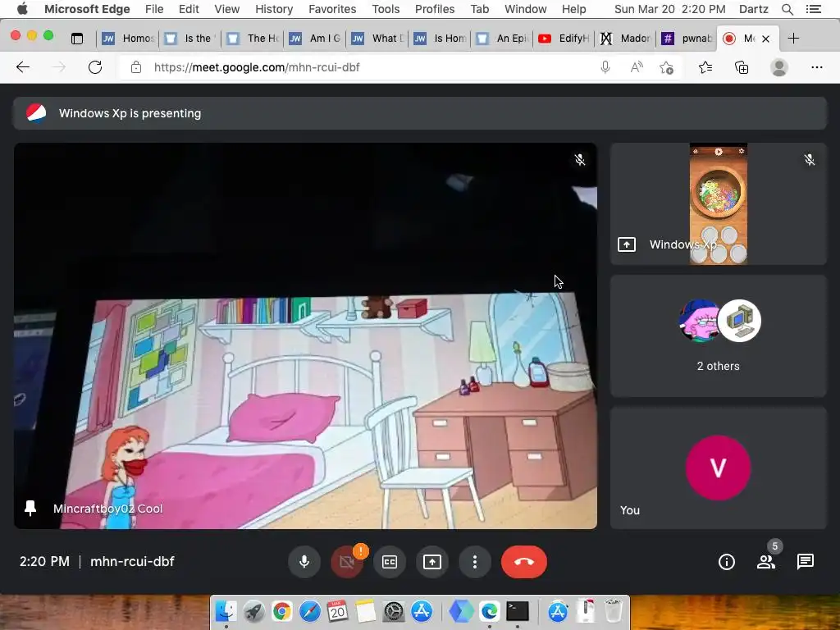Screen dimensions: 840x630
Task: Close the active Meet tab
Action: tap(765, 39)
